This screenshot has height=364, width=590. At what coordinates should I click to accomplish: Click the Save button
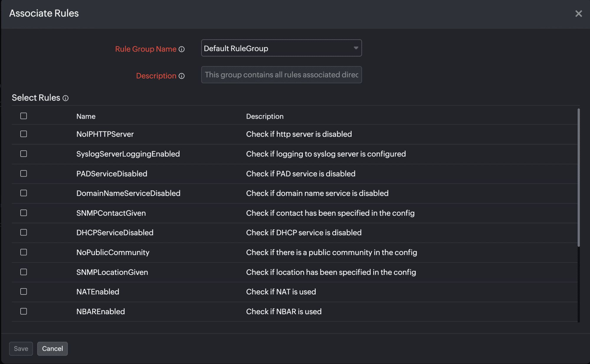point(21,349)
